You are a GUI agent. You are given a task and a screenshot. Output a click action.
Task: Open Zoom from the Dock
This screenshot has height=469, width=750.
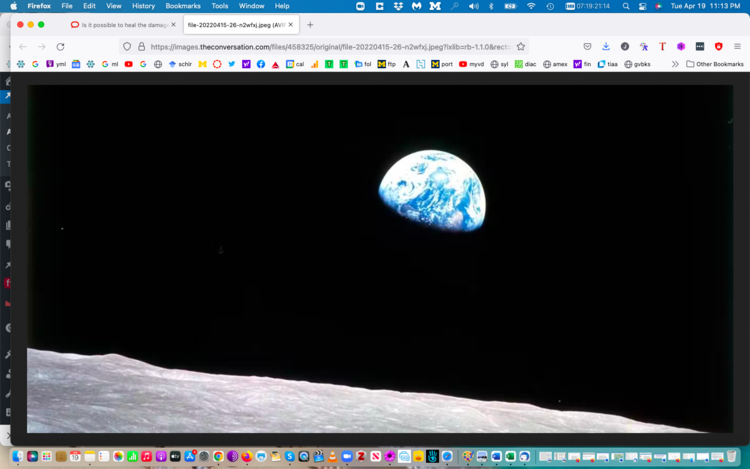point(347,457)
